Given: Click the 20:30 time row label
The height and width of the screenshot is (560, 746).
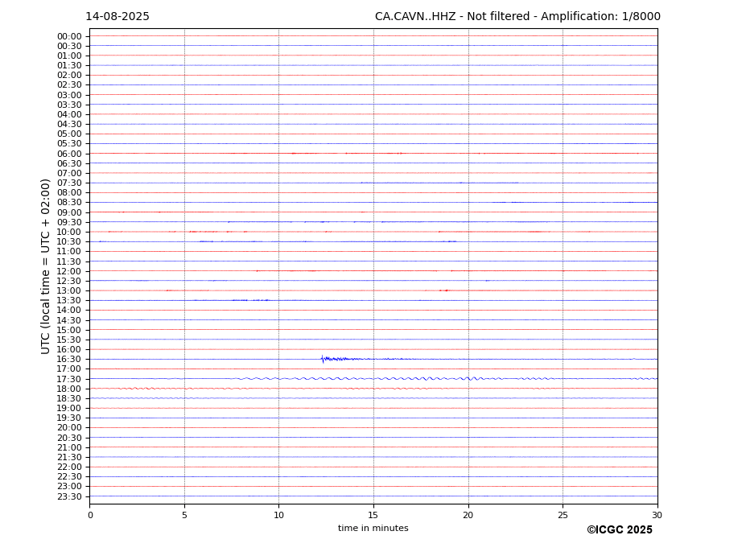Looking at the screenshot, I should click(x=69, y=438).
